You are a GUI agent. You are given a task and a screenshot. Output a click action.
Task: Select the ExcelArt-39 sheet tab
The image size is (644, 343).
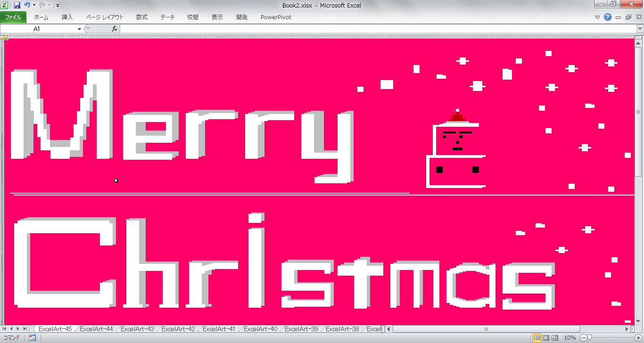[301, 329]
